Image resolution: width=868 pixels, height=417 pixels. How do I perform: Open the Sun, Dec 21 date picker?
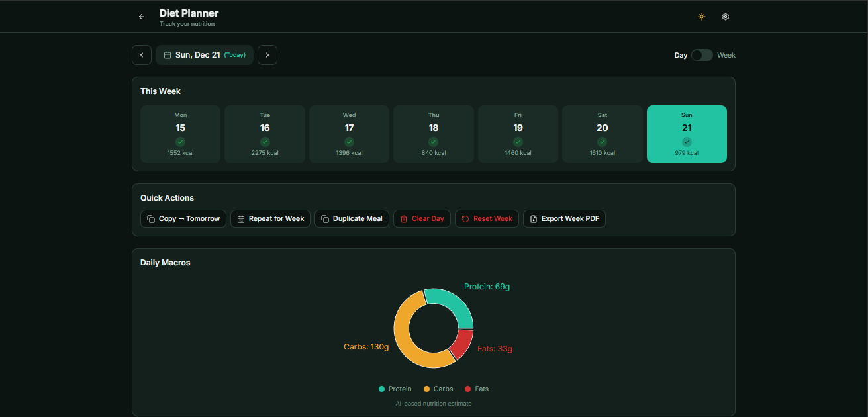click(204, 55)
